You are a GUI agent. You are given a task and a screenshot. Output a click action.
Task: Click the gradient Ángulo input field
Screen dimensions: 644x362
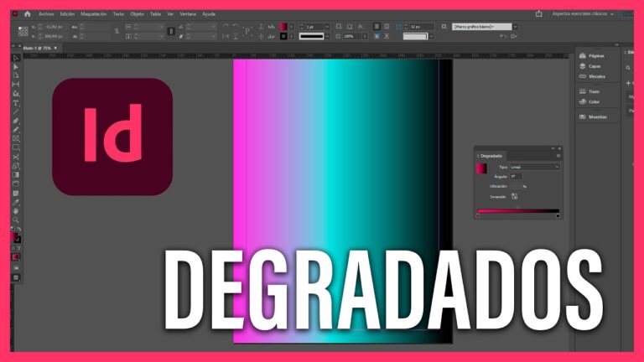click(x=516, y=177)
